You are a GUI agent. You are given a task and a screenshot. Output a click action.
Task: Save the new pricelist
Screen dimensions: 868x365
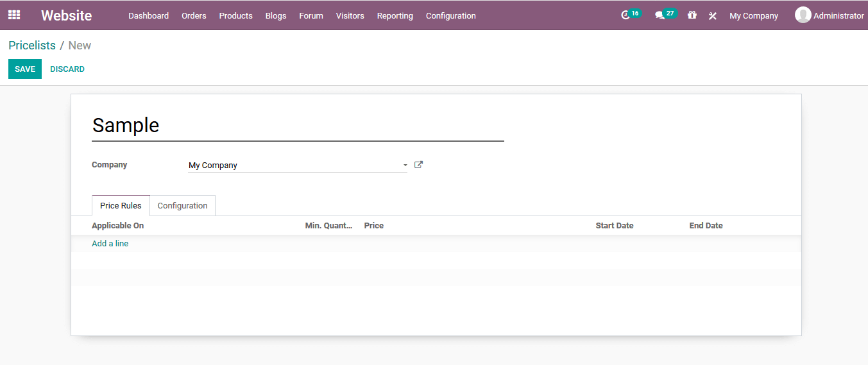coord(25,69)
